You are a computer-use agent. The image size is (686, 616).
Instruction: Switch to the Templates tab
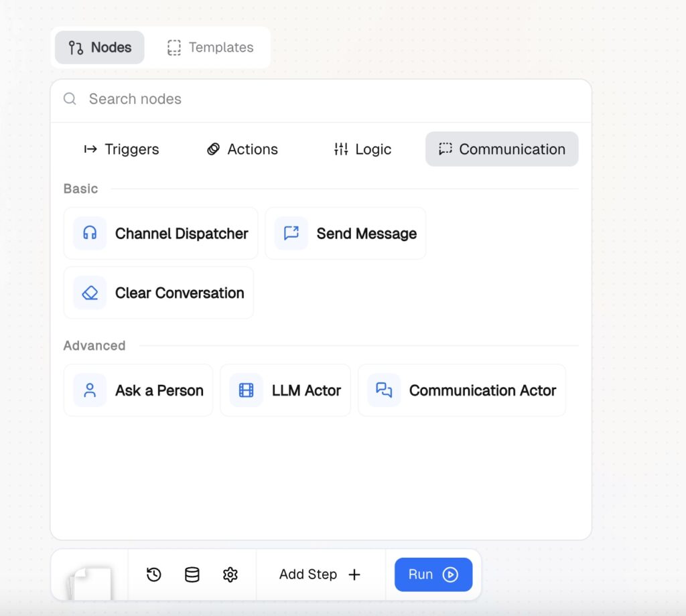[x=210, y=48]
